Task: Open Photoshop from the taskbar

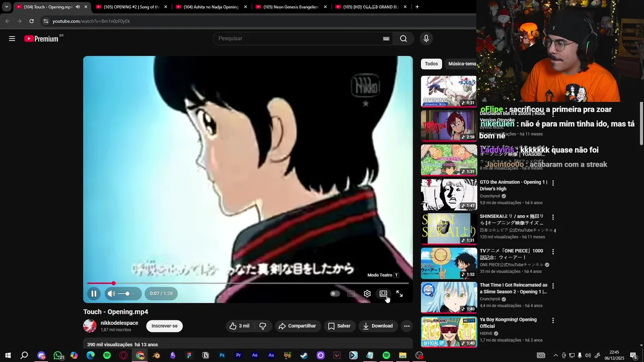Action: (x=222, y=355)
